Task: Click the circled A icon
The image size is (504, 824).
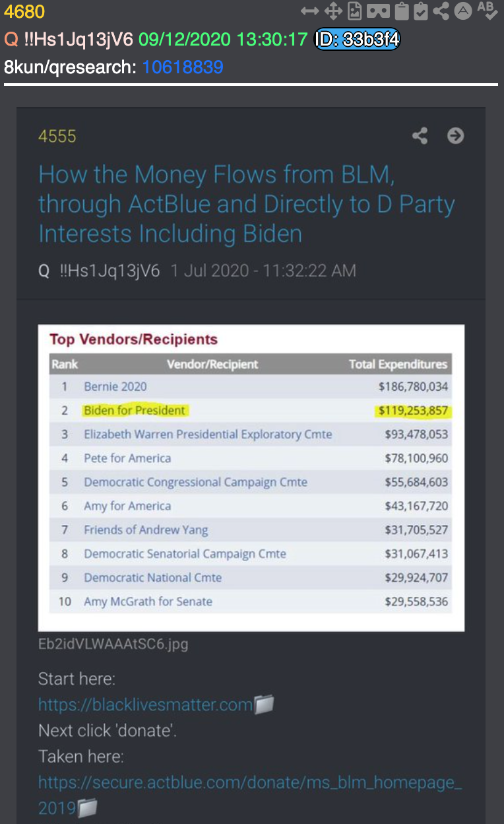Action: [463, 11]
